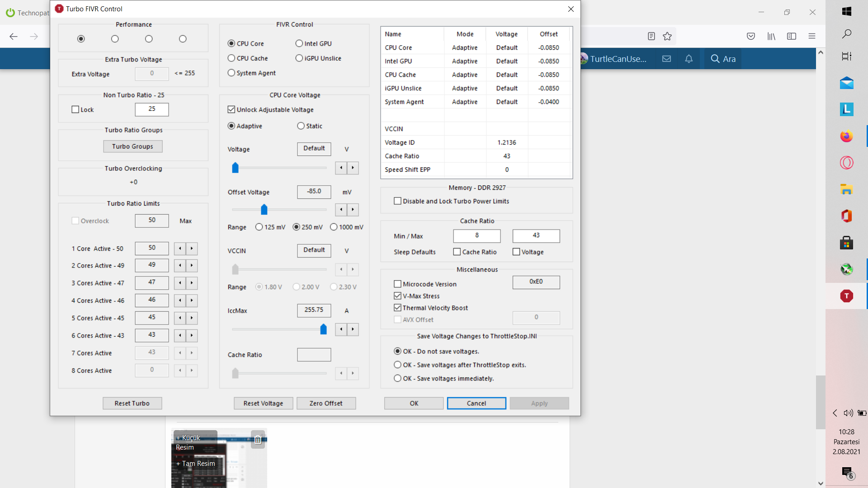The width and height of the screenshot is (868, 488).
Task: Uncheck Thermal Velocity Boost
Action: point(398,308)
